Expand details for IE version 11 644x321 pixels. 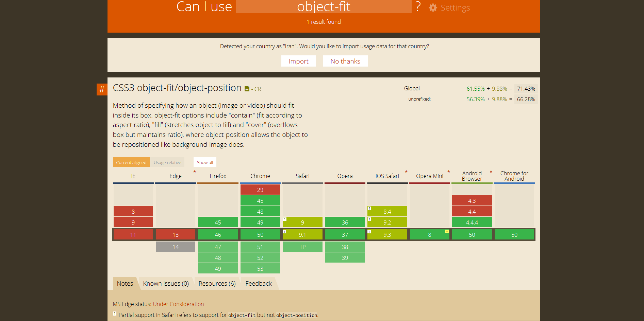[133, 235]
